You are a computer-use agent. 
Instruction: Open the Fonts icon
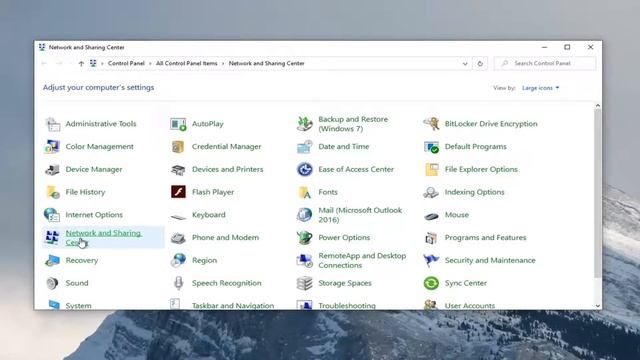coord(304,192)
